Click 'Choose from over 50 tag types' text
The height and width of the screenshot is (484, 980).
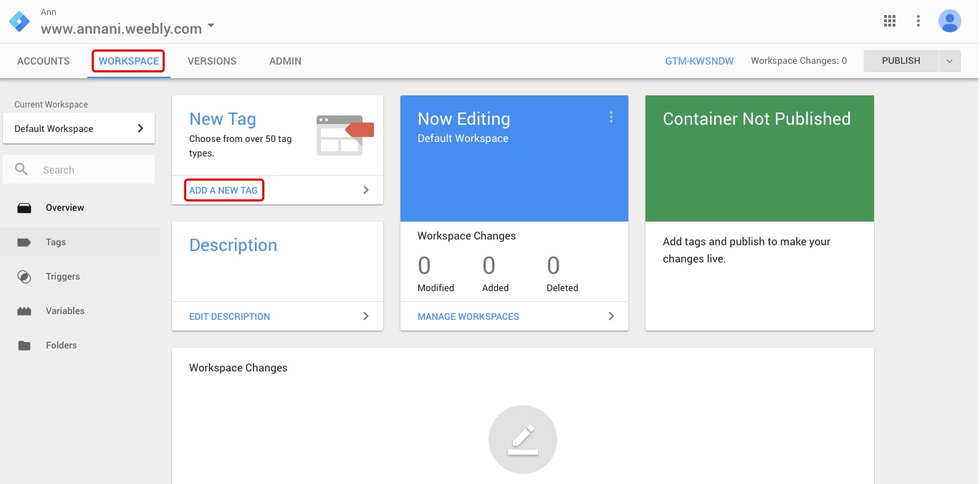tap(240, 146)
